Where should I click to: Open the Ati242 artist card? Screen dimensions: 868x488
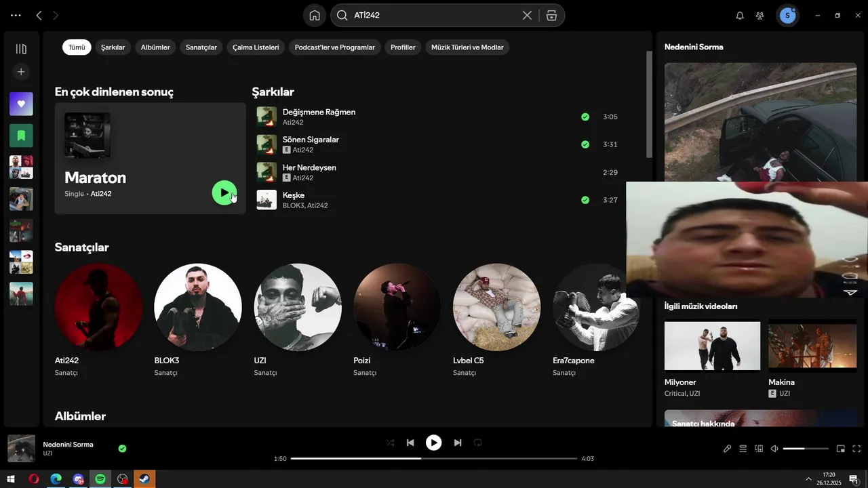98,320
